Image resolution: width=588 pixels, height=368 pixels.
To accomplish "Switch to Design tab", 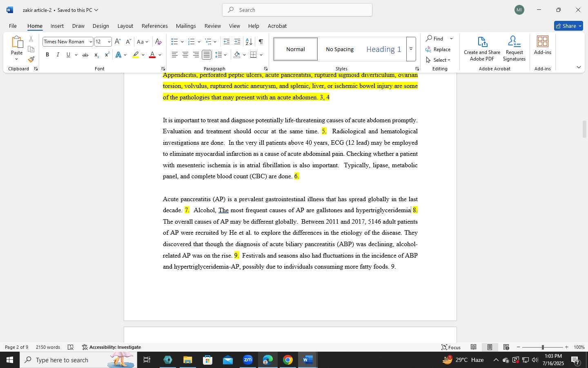I will click(x=100, y=26).
